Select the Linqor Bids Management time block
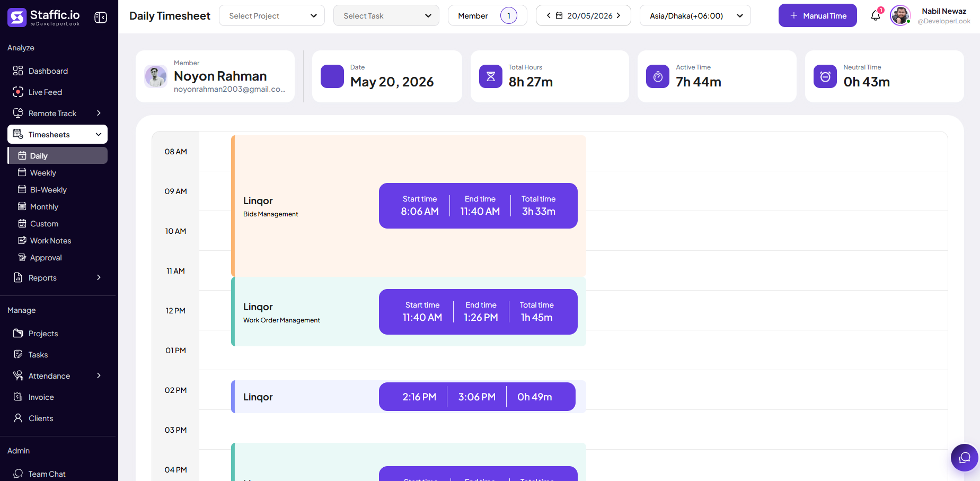 coord(409,206)
